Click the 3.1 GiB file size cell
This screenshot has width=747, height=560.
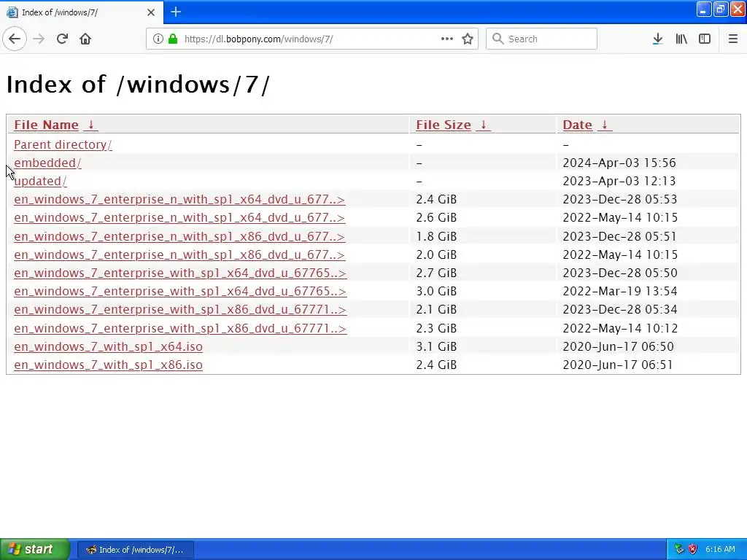pos(436,346)
